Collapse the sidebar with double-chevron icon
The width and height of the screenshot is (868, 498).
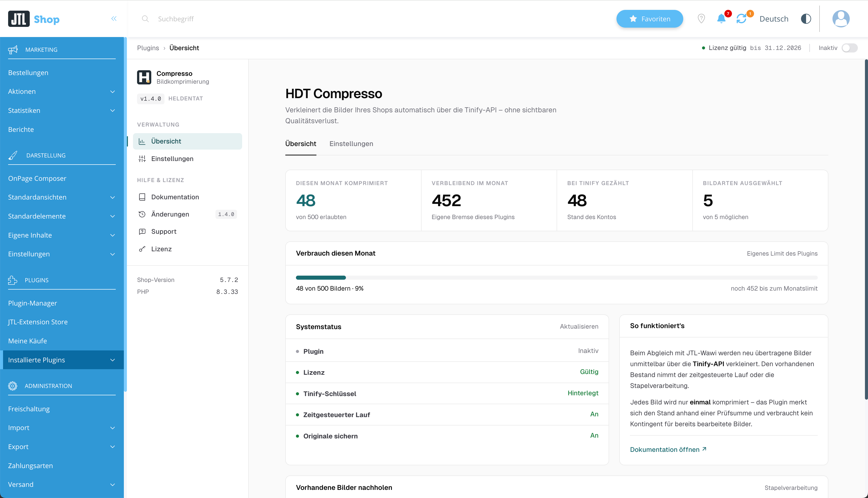click(x=114, y=19)
